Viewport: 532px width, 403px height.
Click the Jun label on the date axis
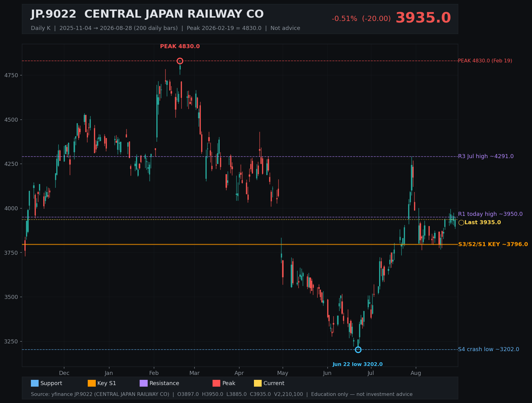click(x=327, y=373)
